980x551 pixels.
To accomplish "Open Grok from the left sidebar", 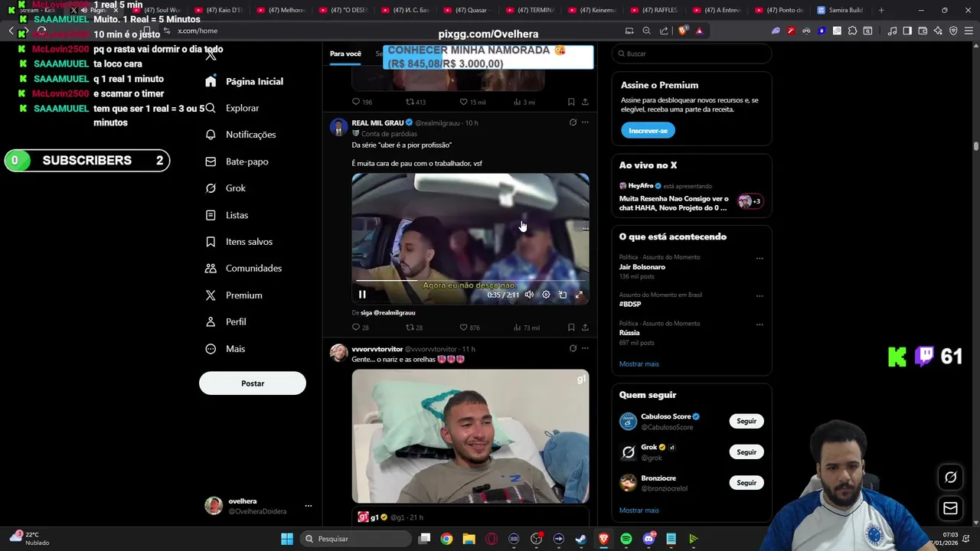I will (226, 188).
